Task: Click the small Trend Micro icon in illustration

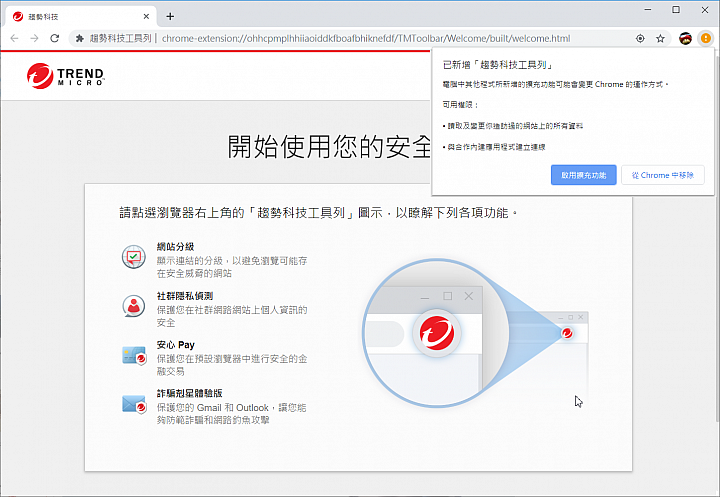Action: pos(567,333)
